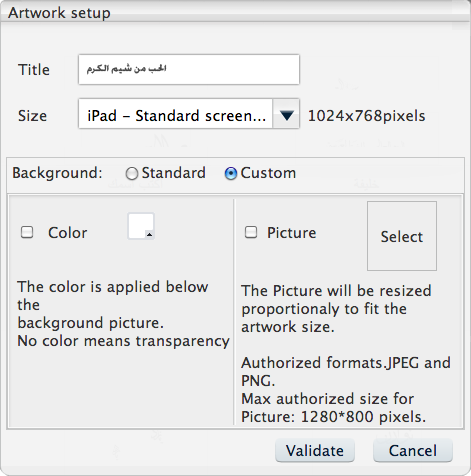
Task: Click the Background: label
Action: tap(57, 173)
